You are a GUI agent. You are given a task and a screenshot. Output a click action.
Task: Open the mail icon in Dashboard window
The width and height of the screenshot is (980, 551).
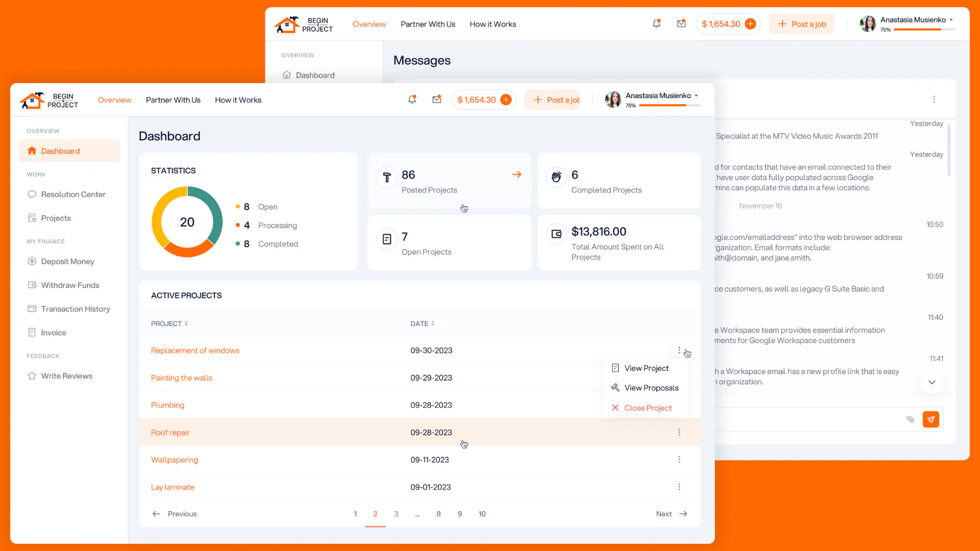pos(437,100)
